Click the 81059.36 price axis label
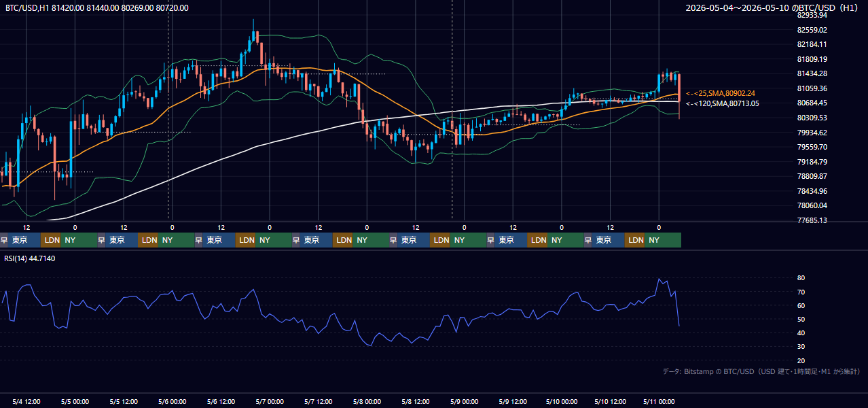 pyautogui.click(x=812, y=88)
